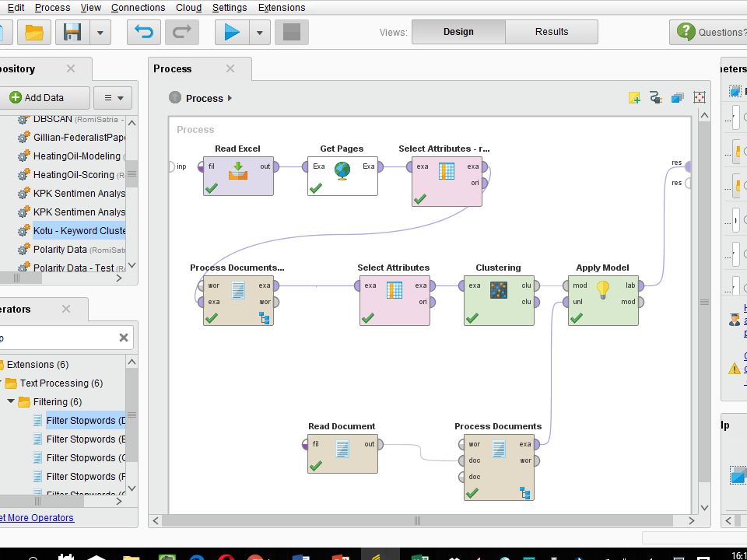
Task: Open the Edit menu
Action: [x=16, y=8]
